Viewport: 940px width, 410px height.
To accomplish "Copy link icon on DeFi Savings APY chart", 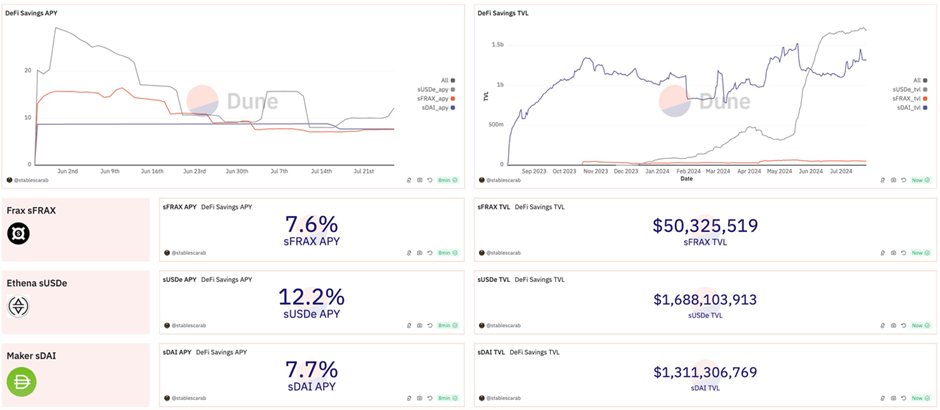I will click(x=410, y=180).
